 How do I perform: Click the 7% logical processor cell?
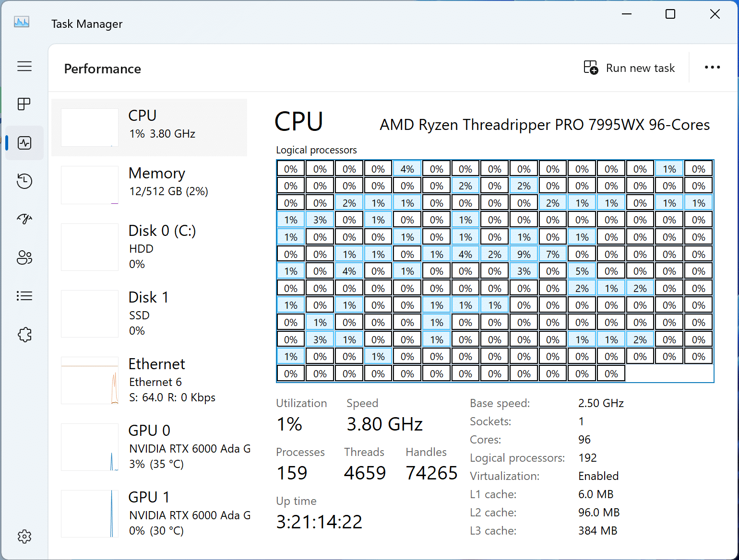(x=553, y=254)
